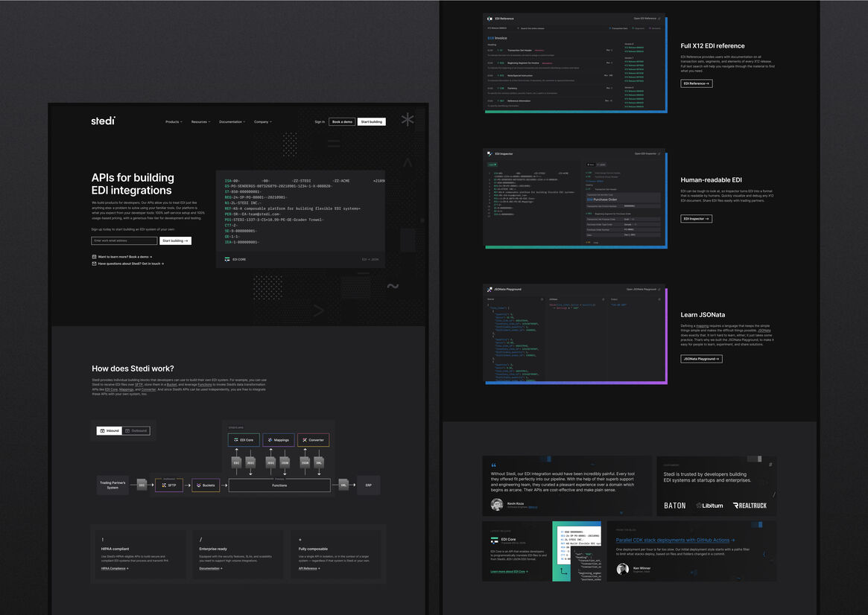Select the Converter node in diagram

[x=313, y=440]
